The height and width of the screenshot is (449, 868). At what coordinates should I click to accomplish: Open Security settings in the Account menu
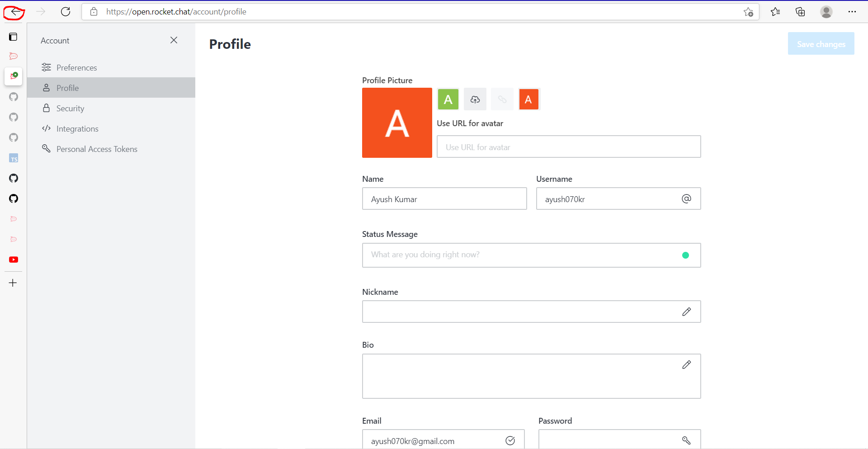pos(111,108)
